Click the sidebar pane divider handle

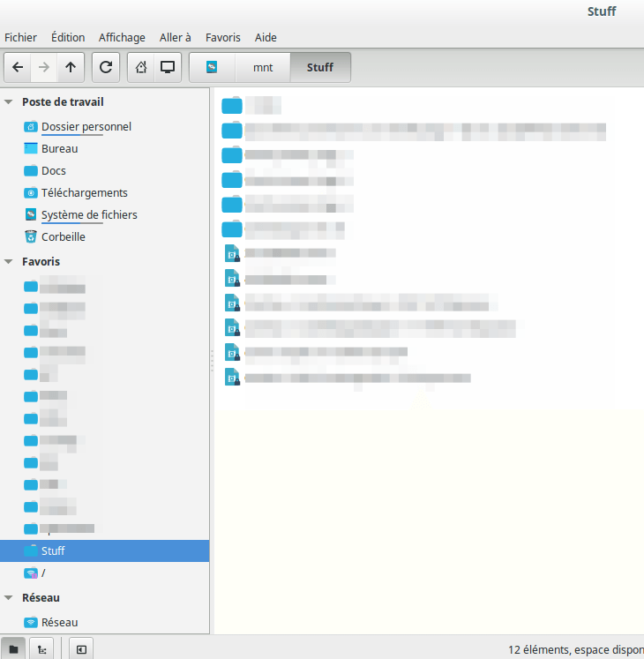(212, 361)
